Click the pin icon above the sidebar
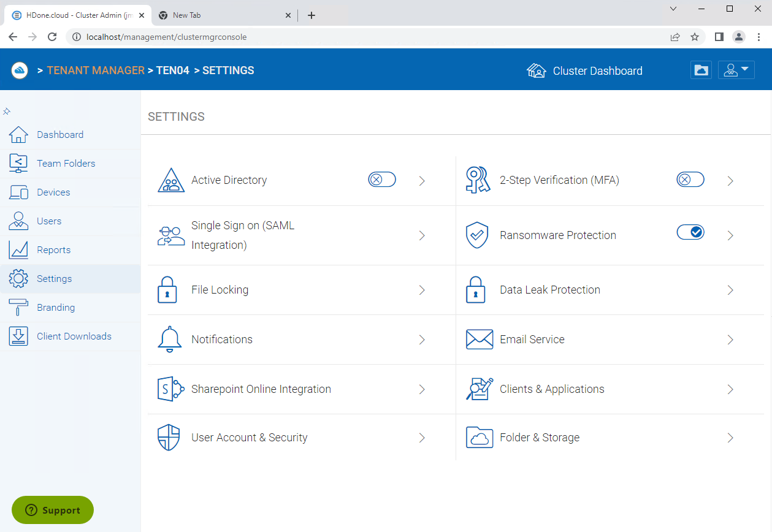 tap(7, 112)
